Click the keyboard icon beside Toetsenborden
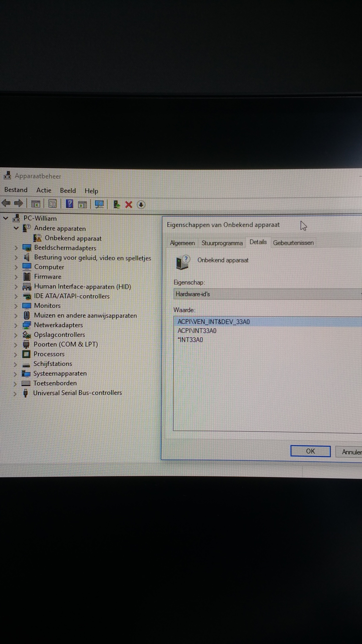The image size is (362, 644). [x=26, y=383]
